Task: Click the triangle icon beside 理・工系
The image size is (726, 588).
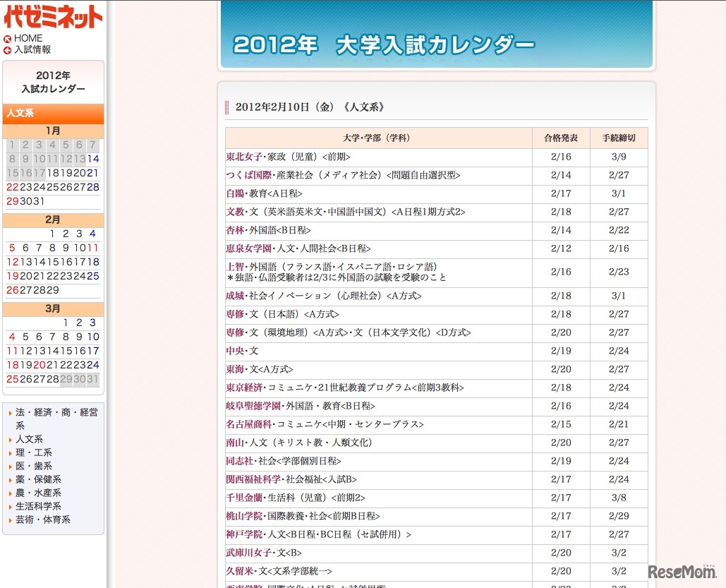Action: point(10,452)
